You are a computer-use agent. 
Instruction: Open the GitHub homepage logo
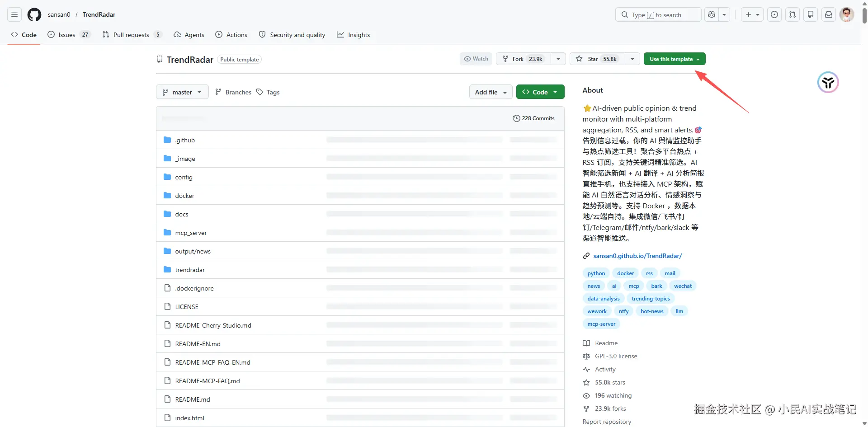tap(34, 14)
